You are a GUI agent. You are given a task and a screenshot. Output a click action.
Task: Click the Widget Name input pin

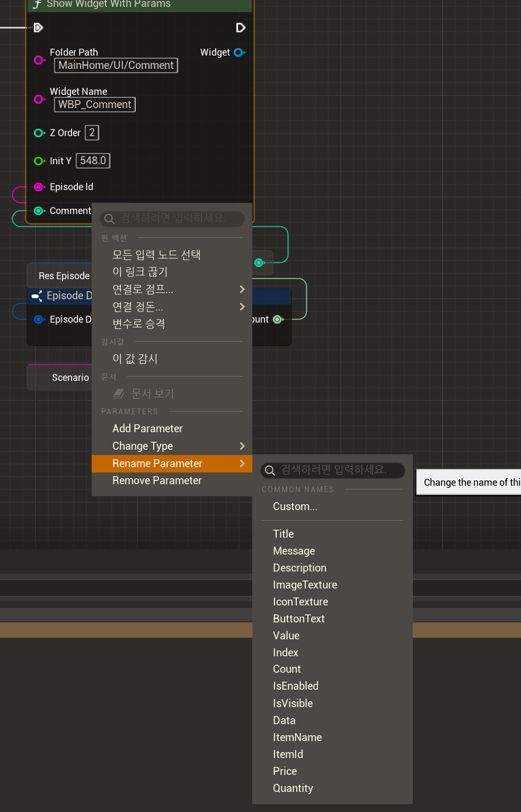coord(39,99)
